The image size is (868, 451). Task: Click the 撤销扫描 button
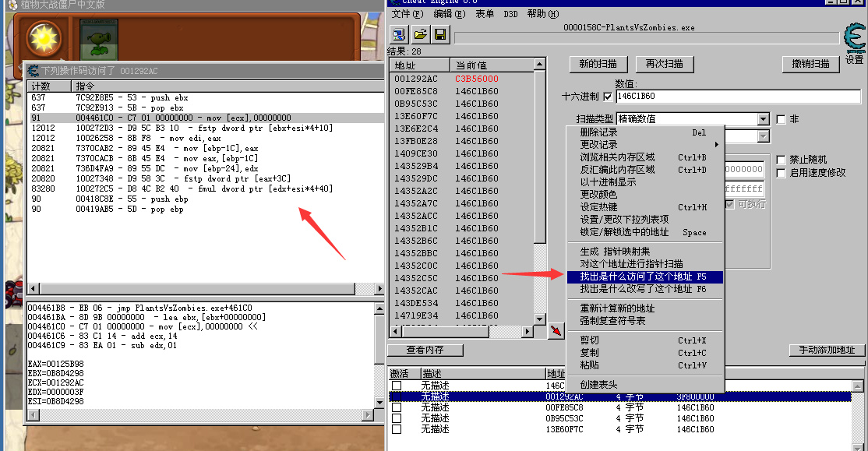pos(811,64)
